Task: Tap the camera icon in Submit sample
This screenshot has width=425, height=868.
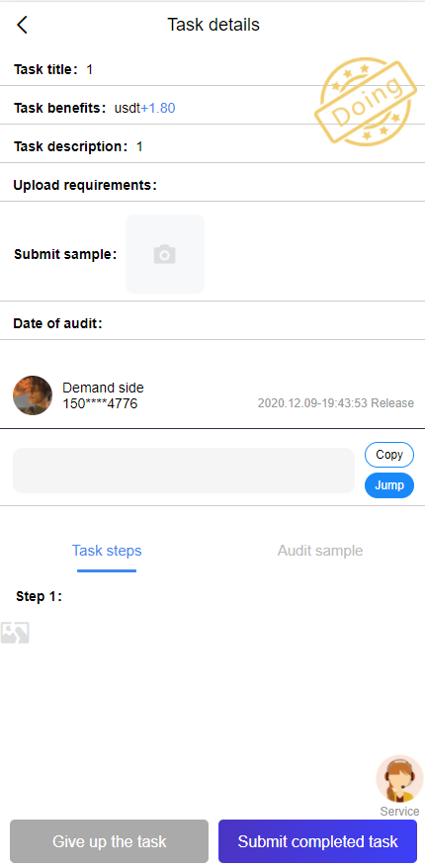Action: coord(165,255)
